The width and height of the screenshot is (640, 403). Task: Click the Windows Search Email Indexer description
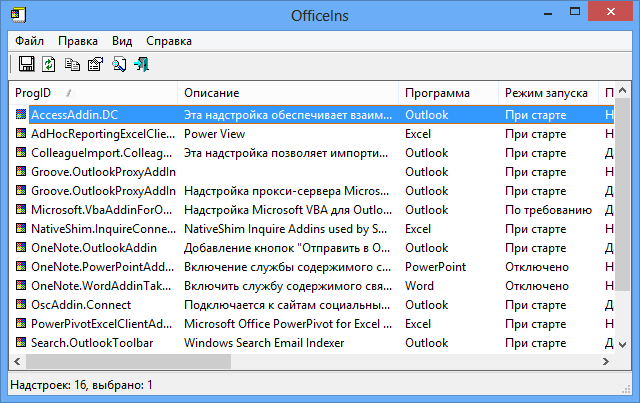[264, 343]
